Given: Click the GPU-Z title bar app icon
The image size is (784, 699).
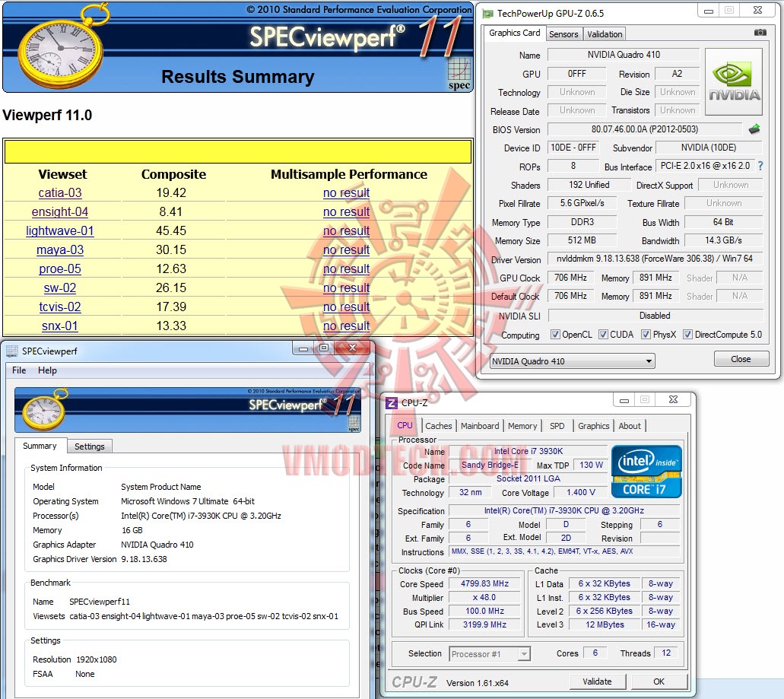Looking at the screenshot, I should point(488,14).
